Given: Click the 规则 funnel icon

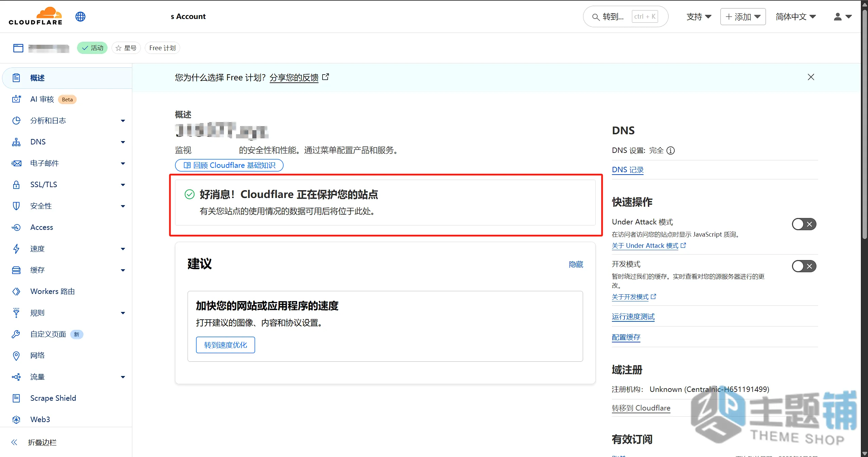Looking at the screenshot, I should click(x=16, y=313).
